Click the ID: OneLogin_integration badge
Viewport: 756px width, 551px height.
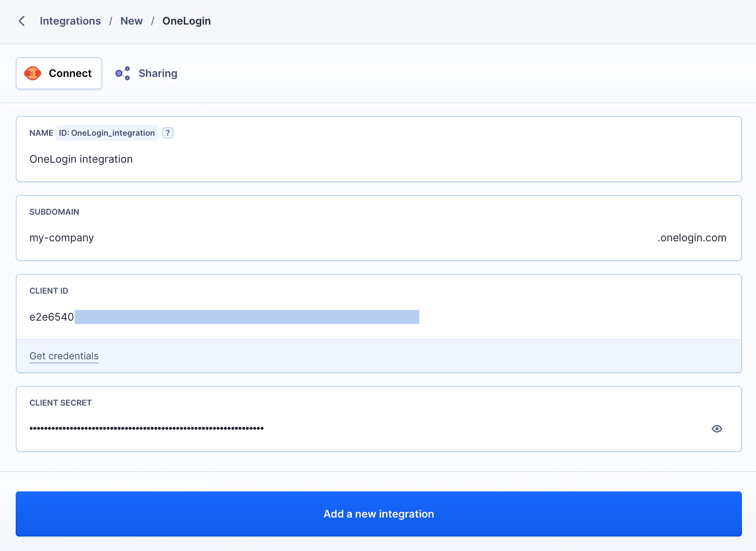(107, 133)
